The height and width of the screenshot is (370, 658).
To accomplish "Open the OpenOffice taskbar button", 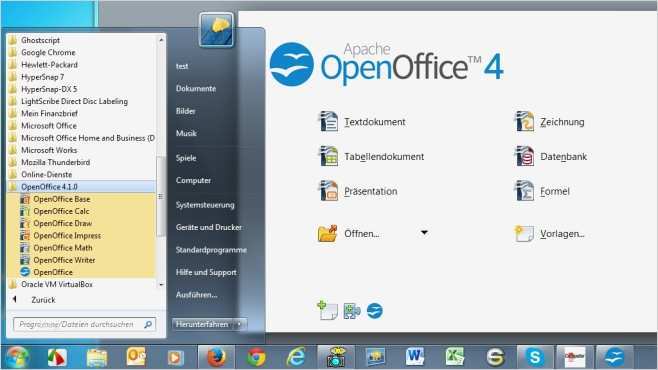I will point(614,357).
